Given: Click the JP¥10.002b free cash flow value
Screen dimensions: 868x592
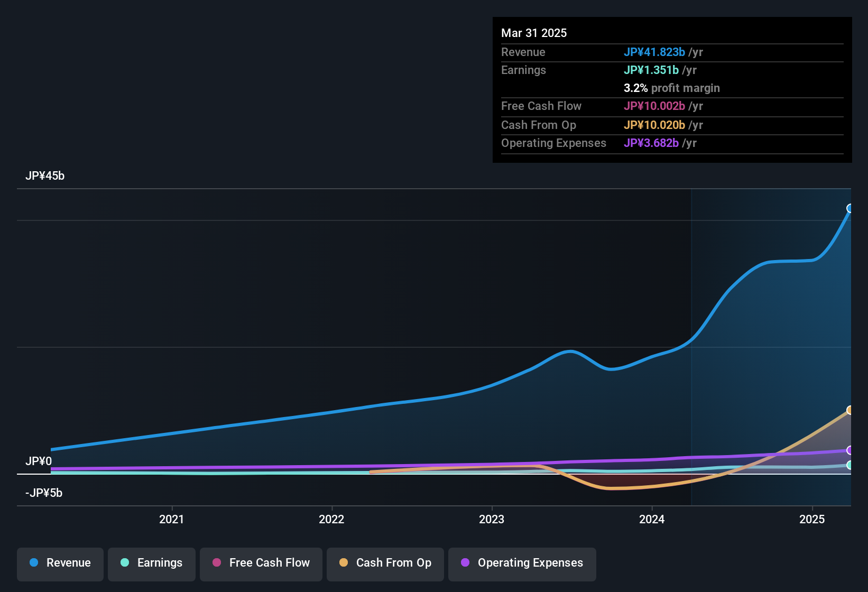Looking at the screenshot, I should click(654, 106).
